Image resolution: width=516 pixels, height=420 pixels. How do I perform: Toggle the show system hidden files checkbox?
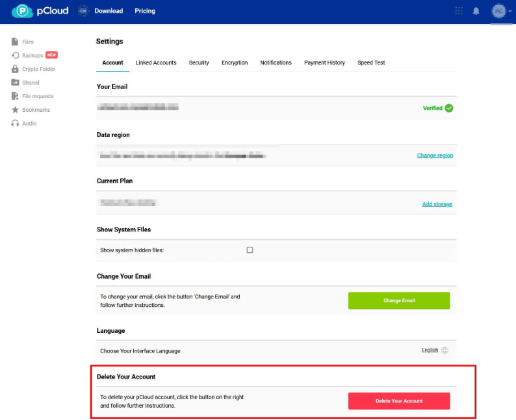250,250
